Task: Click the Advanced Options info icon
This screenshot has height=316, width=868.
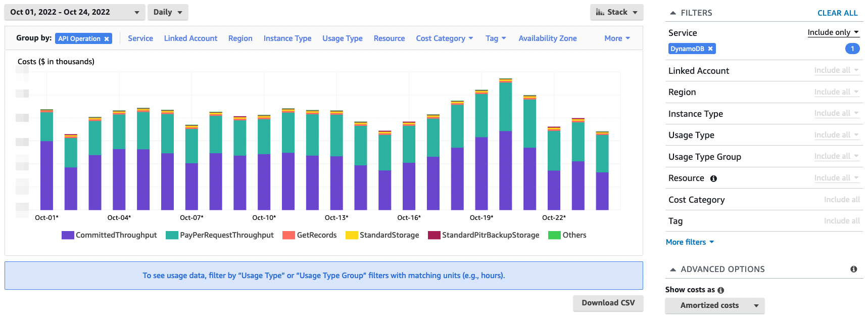Action: (x=853, y=269)
